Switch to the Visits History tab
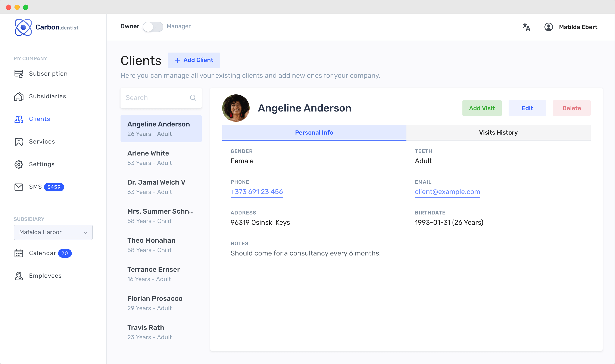Image resolution: width=615 pixels, height=364 pixels. click(498, 133)
